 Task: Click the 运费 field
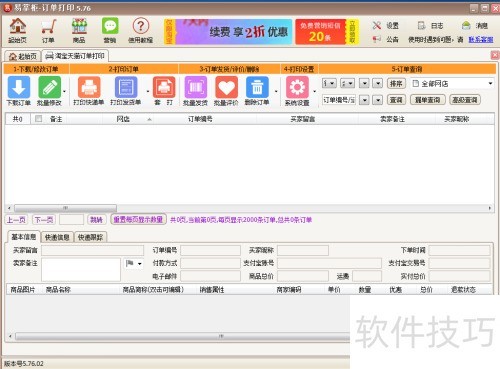[367, 276]
